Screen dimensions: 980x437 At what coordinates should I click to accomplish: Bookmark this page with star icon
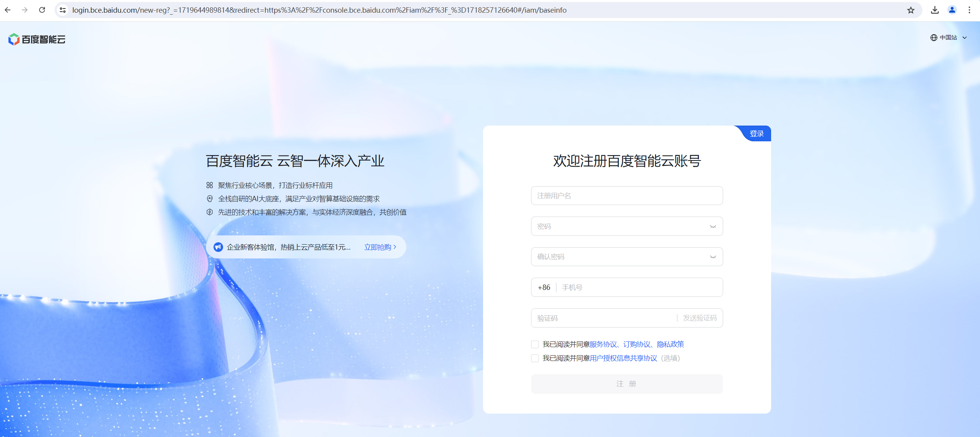[911, 10]
